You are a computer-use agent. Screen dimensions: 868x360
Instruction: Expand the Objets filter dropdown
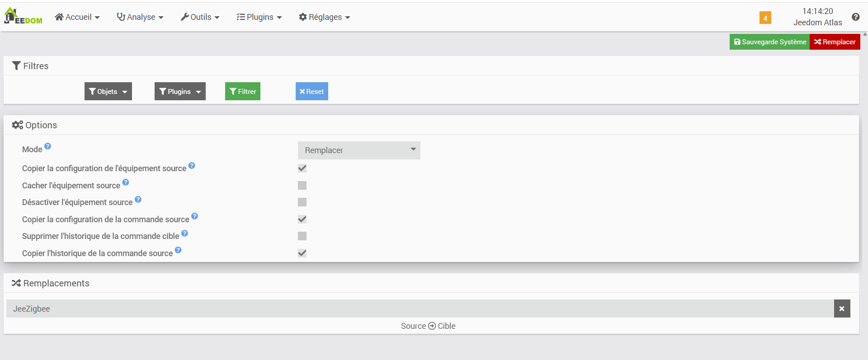point(108,91)
